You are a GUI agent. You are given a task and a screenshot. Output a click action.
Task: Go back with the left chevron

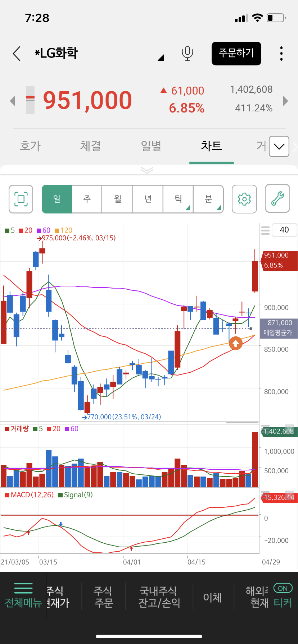coord(17,54)
